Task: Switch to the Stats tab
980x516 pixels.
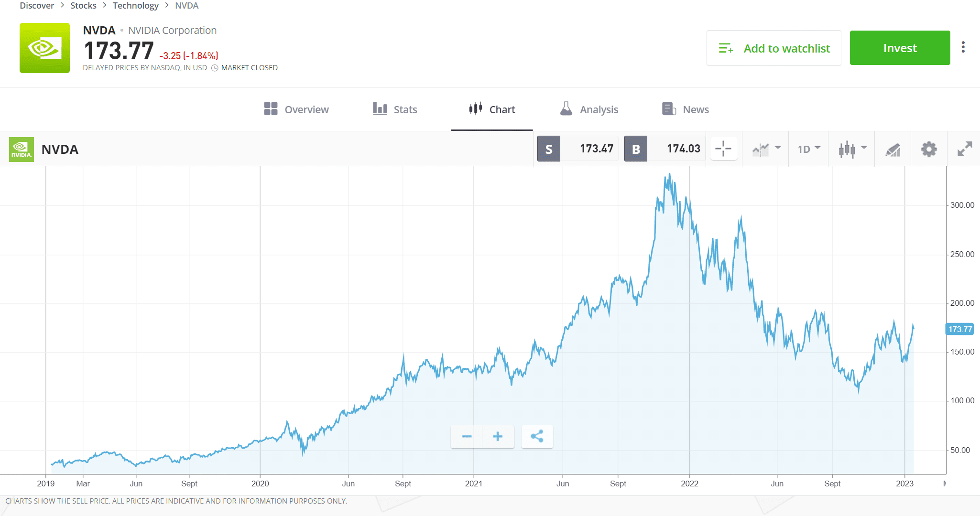Action: [x=395, y=109]
